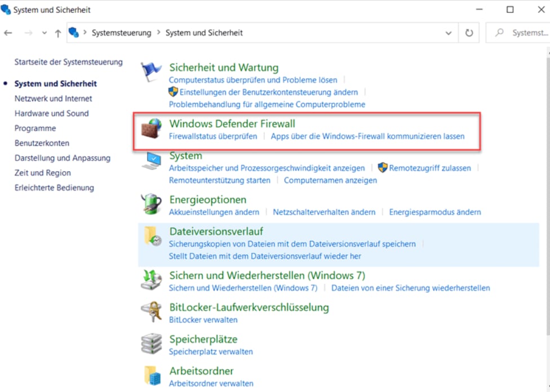The image size is (550, 392).
Task: Click the Systemsteuerung icon in address bar
Action: [74, 33]
